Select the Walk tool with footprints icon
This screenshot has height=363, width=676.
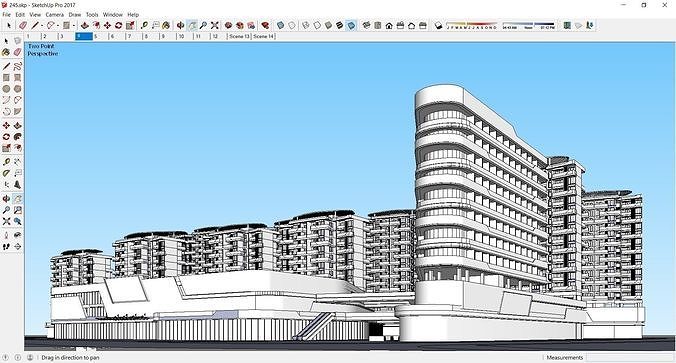(6, 247)
